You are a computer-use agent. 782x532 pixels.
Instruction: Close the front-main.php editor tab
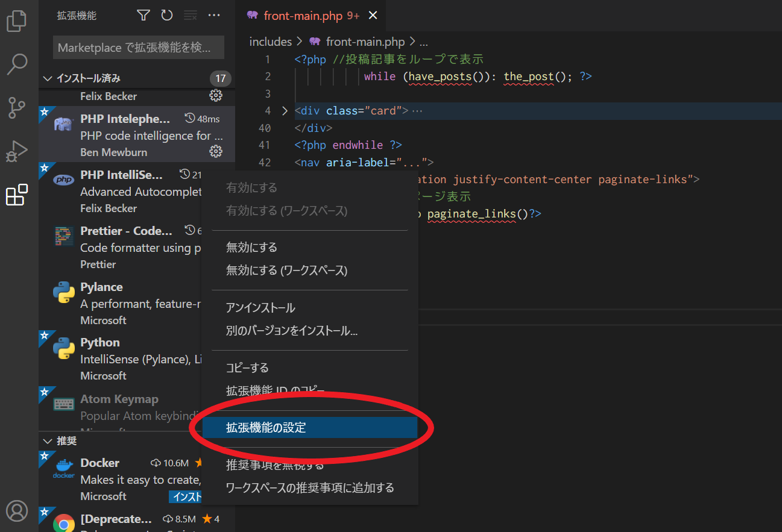373,16
